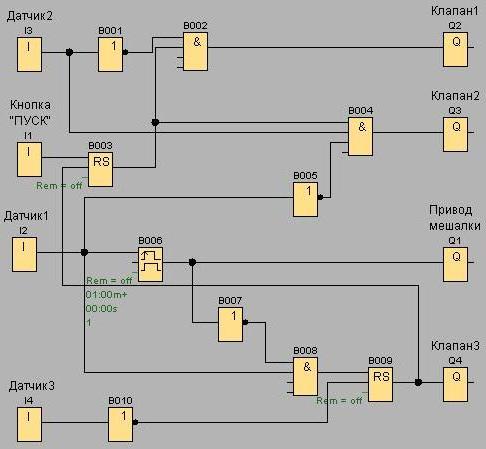The image size is (486, 449).
Task: Click Rem = off text near B003
Action: point(59,186)
